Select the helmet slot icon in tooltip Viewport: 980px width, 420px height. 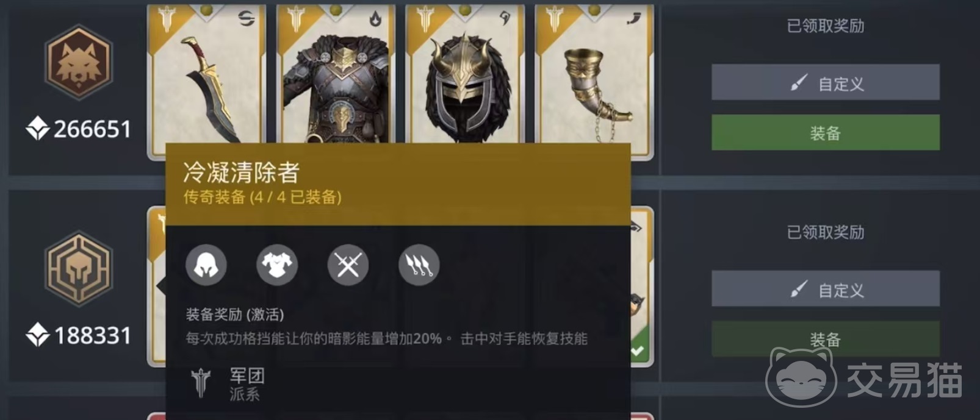pos(206,265)
